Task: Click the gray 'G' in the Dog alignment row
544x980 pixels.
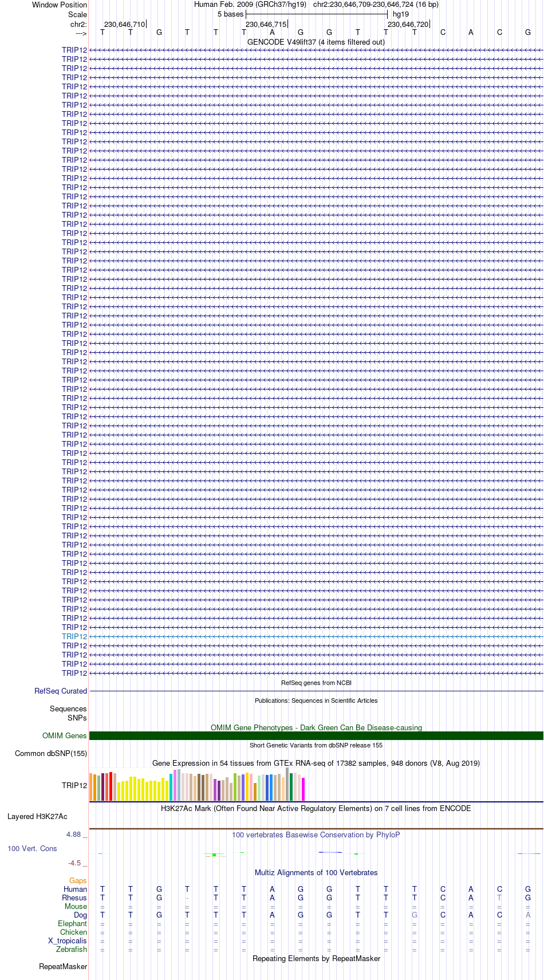Action: pyautogui.click(x=415, y=915)
